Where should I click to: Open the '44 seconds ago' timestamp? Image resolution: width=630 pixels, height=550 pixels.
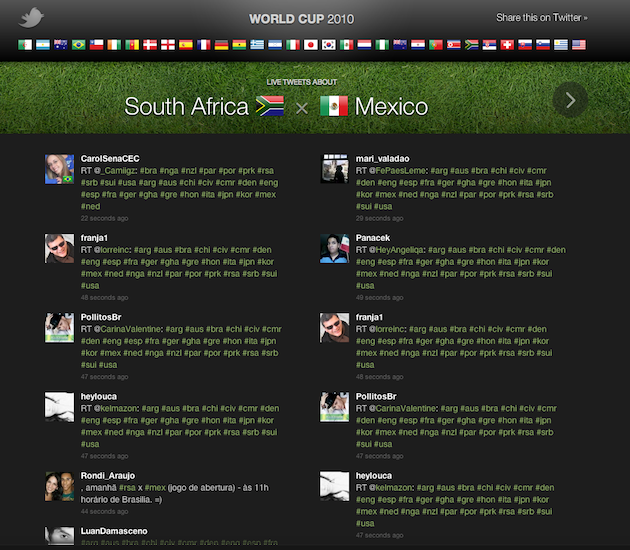pyautogui.click(x=104, y=512)
